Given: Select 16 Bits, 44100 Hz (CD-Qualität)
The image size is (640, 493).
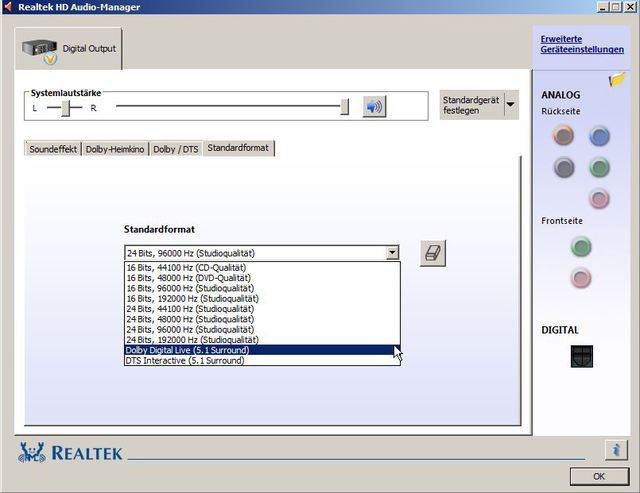Looking at the screenshot, I should (262, 268).
